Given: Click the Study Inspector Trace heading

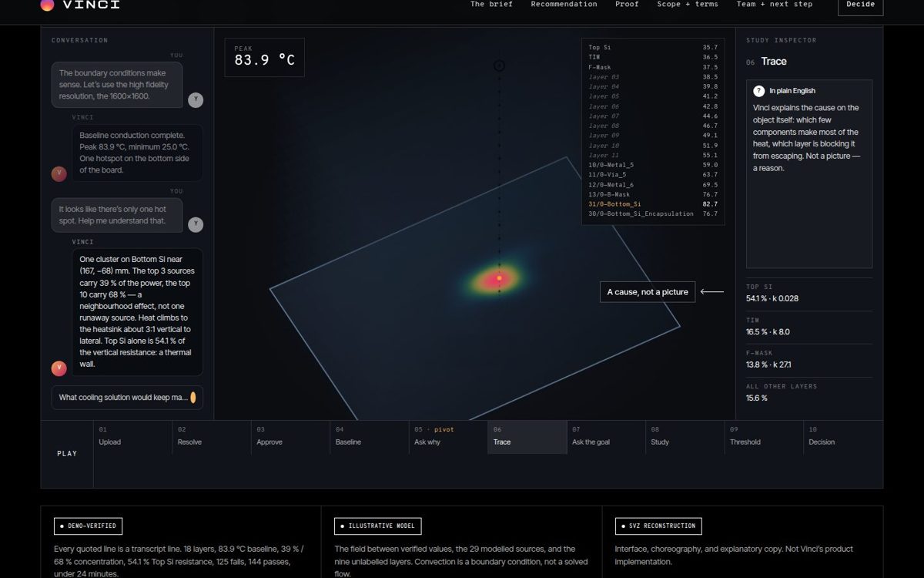Looking at the screenshot, I should click(x=774, y=62).
